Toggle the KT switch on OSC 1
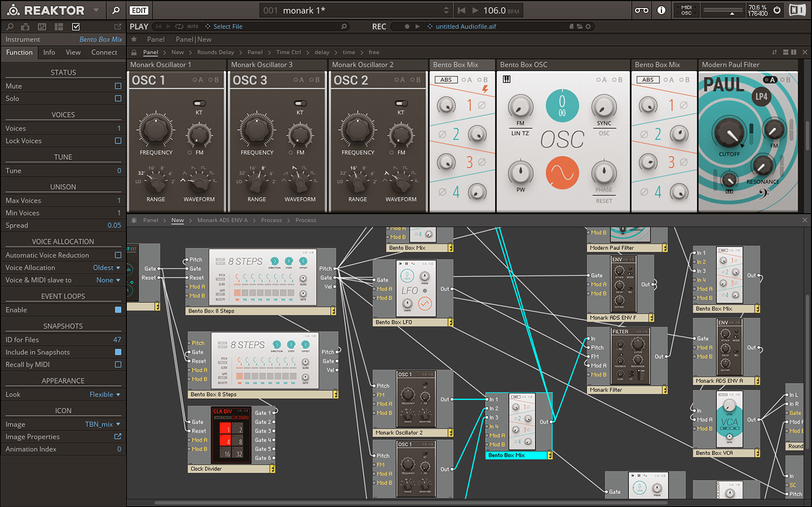 click(x=199, y=103)
